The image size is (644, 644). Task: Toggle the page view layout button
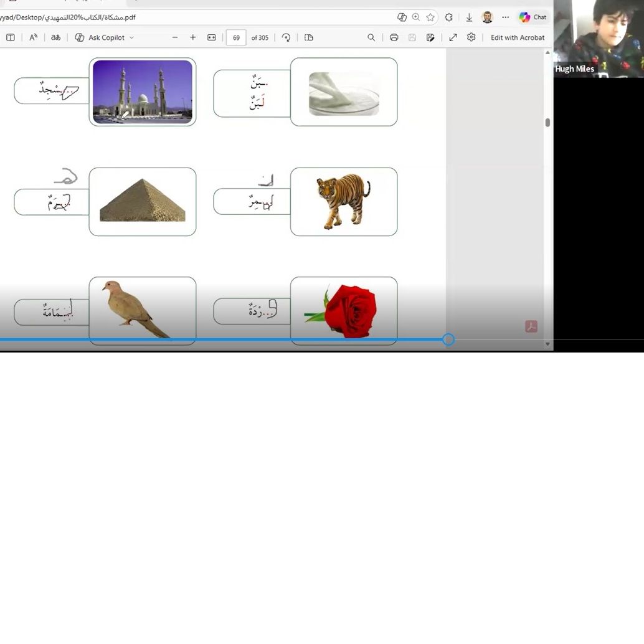[309, 37]
